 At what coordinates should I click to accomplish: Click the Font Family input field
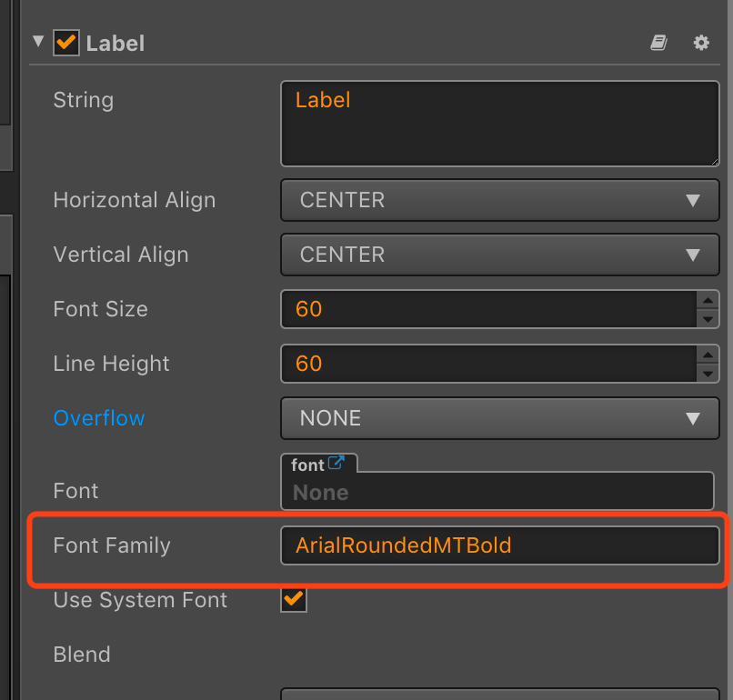pyautogui.click(x=500, y=545)
